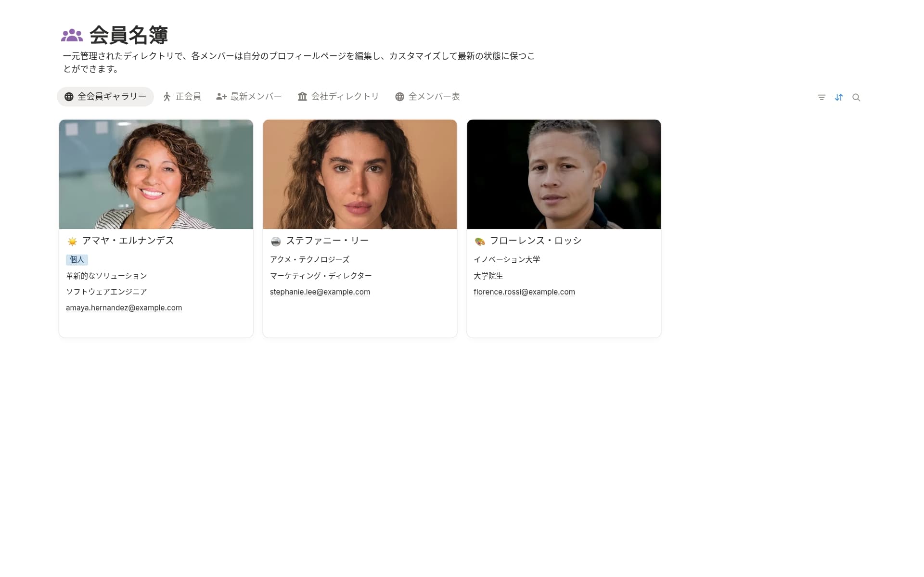Click the florence.rossi@example.com email link
The height and width of the screenshot is (577, 924).
coord(524,292)
